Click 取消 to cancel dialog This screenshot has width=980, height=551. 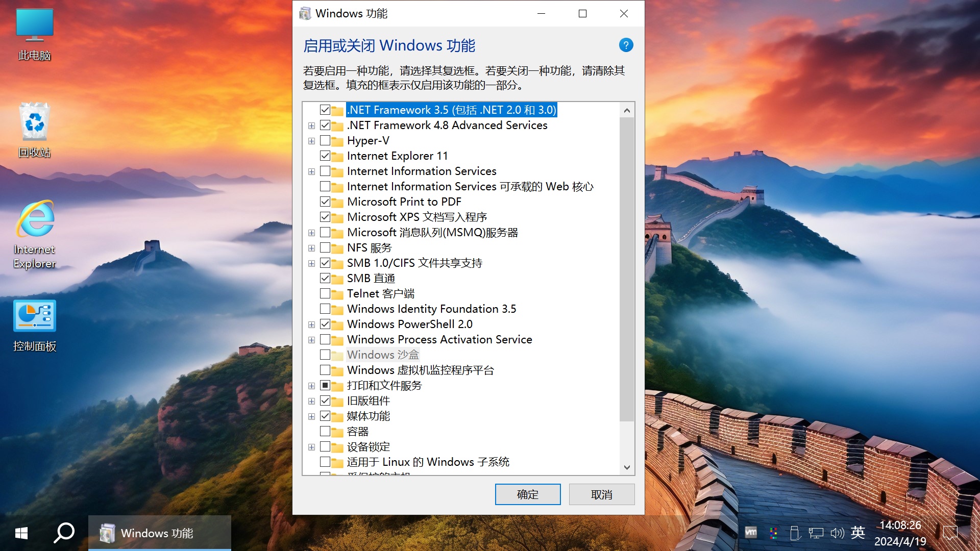(602, 494)
